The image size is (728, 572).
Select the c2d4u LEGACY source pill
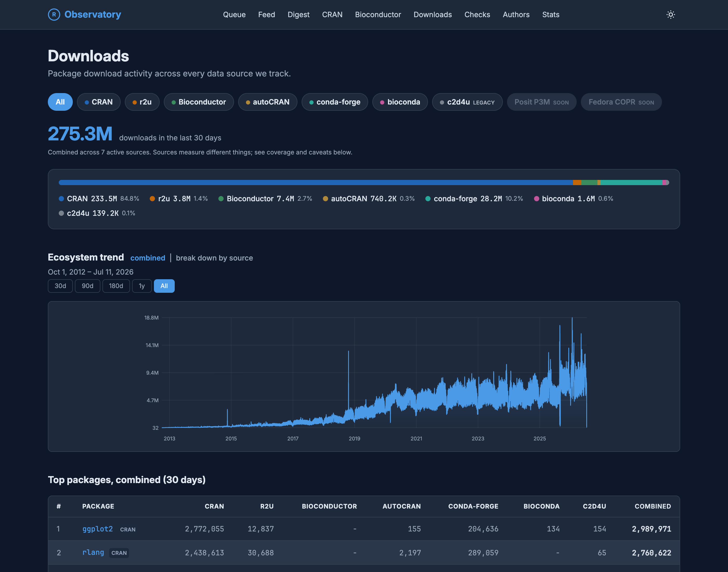467,102
